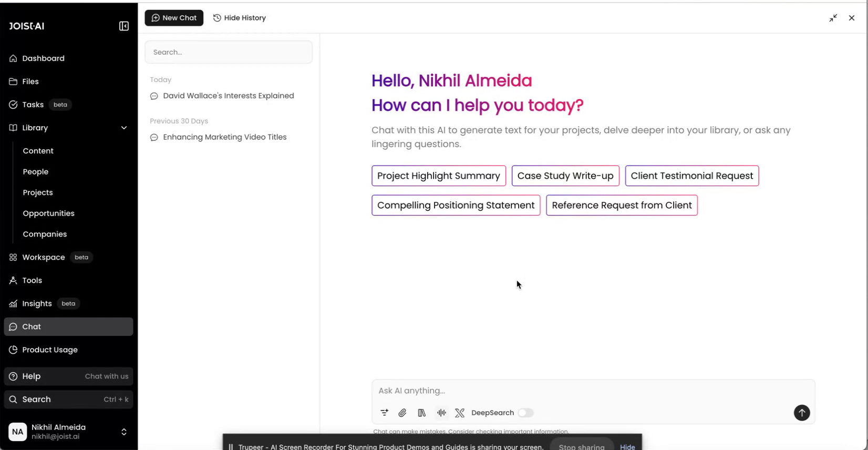Click the chat history search field
868x450 pixels.
click(229, 52)
